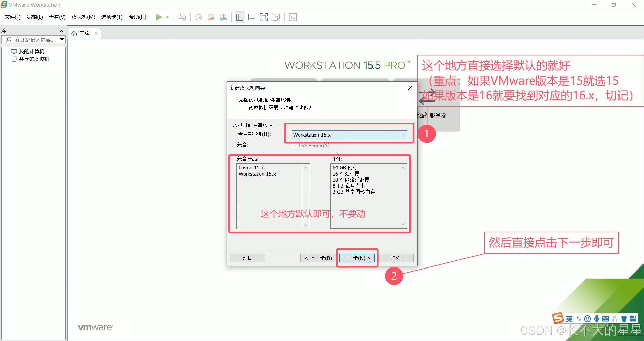The height and width of the screenshot is (341, 644).
Task: Open the 虚拟机(M) menu
Action: click(x=84, y=17)
